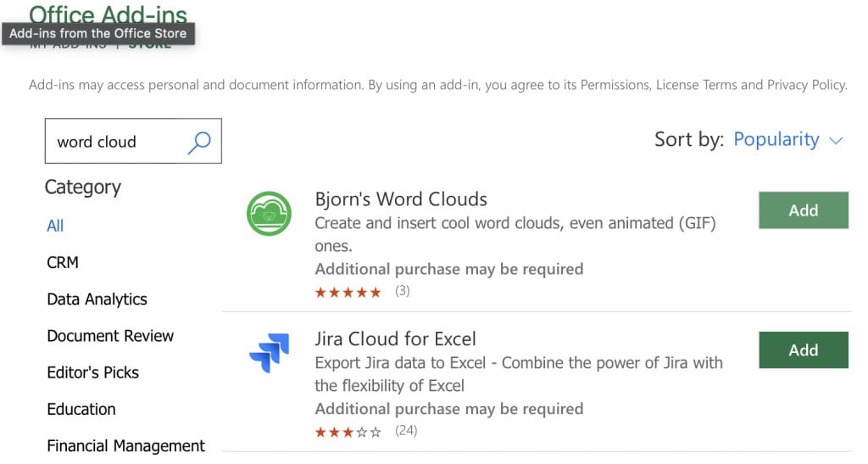This screenshot has height=464, width=868.
Task: Select the Document Review category
Action: click(x=110, y=336)
